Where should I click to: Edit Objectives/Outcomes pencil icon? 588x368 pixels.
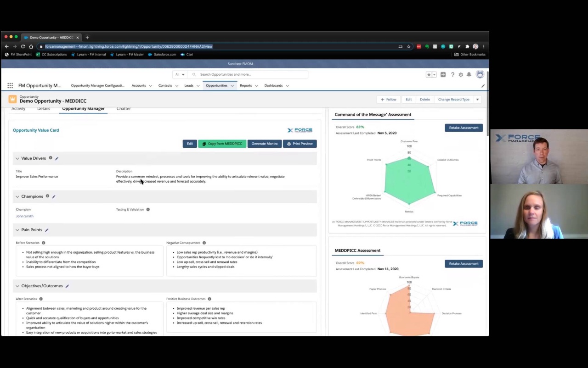[67, 286]
